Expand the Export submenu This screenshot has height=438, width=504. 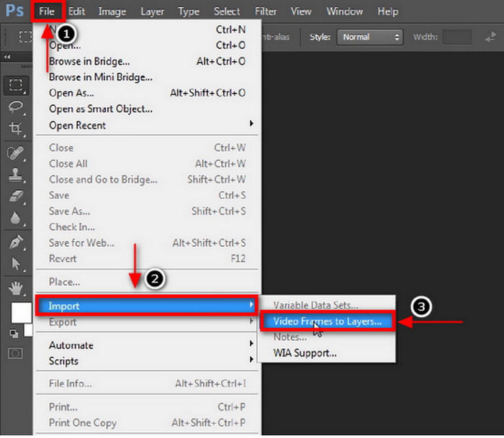point(147,322)
